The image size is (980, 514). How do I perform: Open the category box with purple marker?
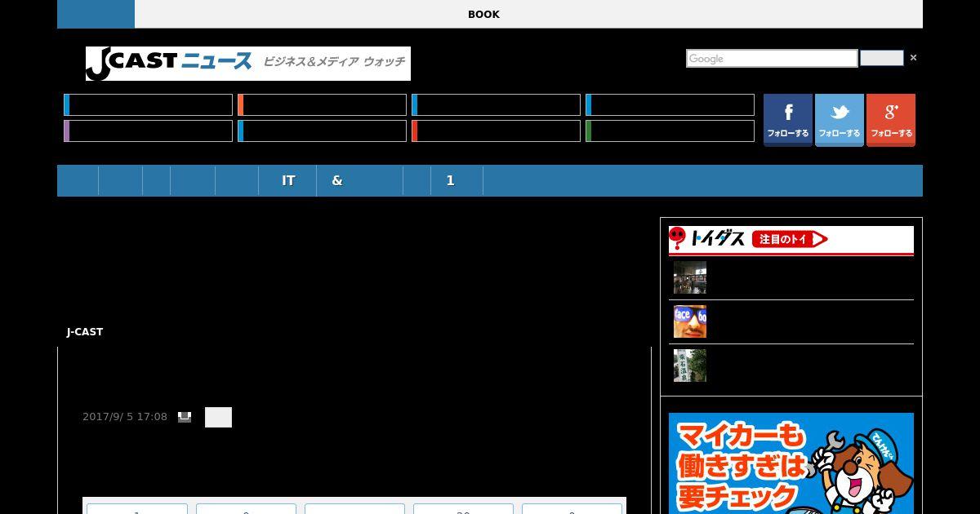pos(148,131)
